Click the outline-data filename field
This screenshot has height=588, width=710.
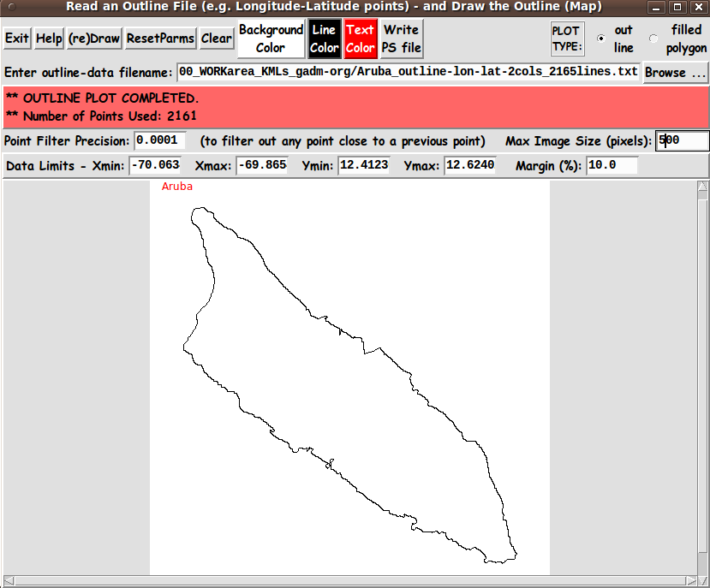408,72
